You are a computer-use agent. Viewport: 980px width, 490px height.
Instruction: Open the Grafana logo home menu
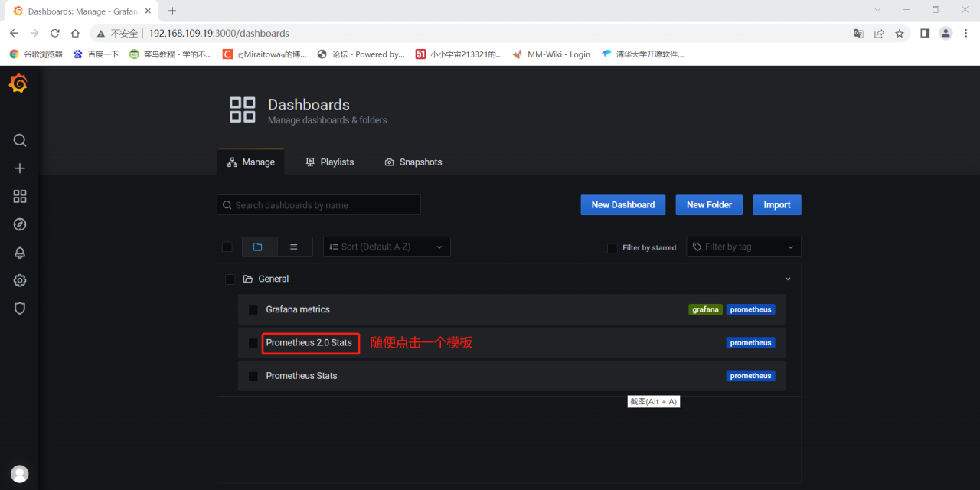[18, 83]
